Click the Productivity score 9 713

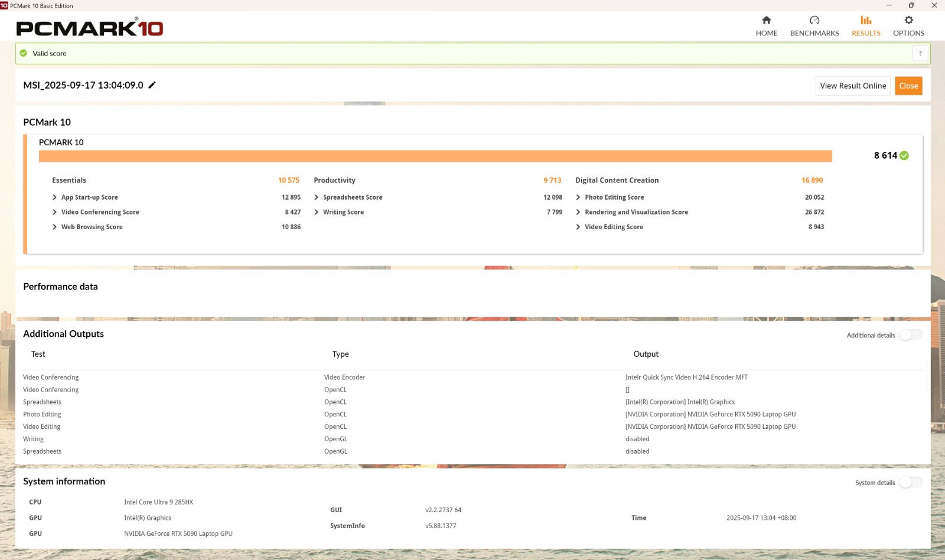point(552,180)
